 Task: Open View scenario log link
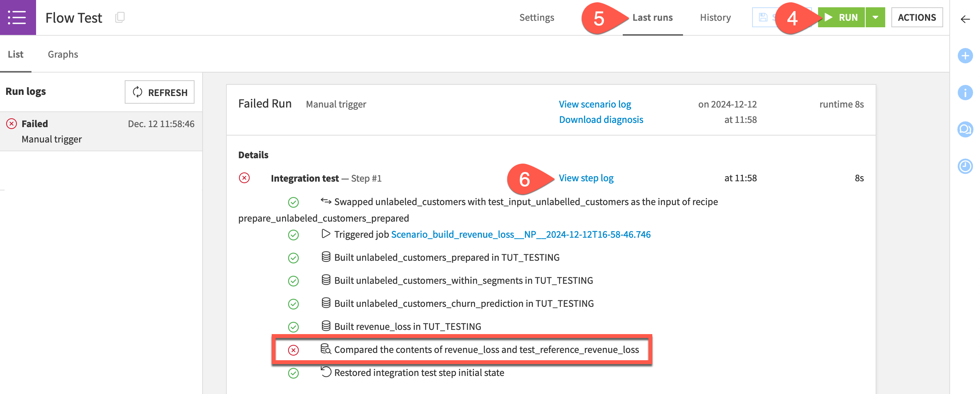click(595, 104)
